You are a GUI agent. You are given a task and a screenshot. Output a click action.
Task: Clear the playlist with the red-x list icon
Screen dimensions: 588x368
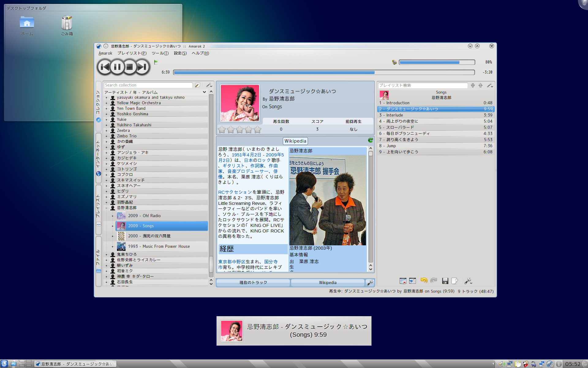pos(403,281)
